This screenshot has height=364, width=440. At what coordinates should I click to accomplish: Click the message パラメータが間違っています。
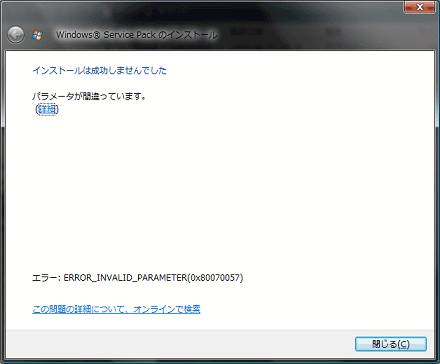coord(89,97)
